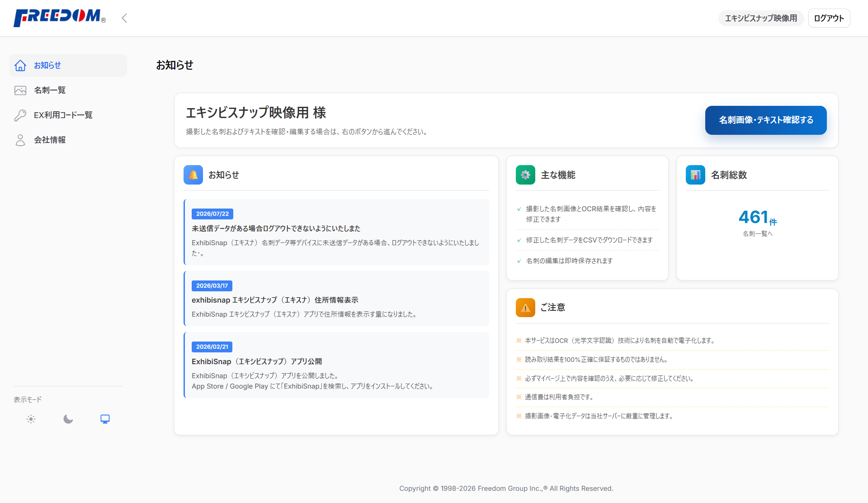The image size is (868, 503).
Task: Click the key icon beside EX利用コード一覧
Action: coord(20,115)
